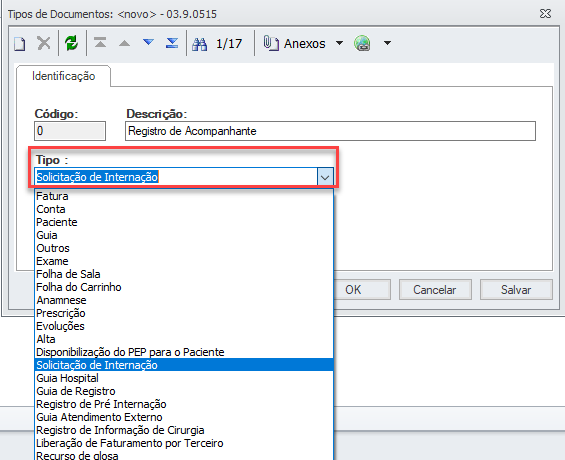This screenshot has height=460, width=565.
Task: Click the Anexos paperclip icon
Action: [271, 43]
